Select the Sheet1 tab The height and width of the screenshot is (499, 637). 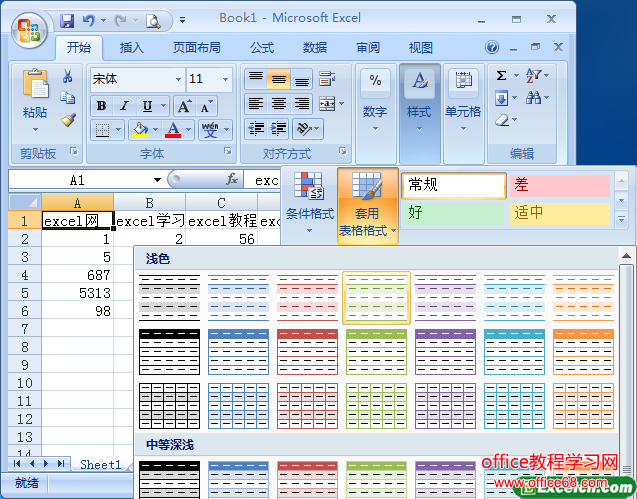click(101, 464)
